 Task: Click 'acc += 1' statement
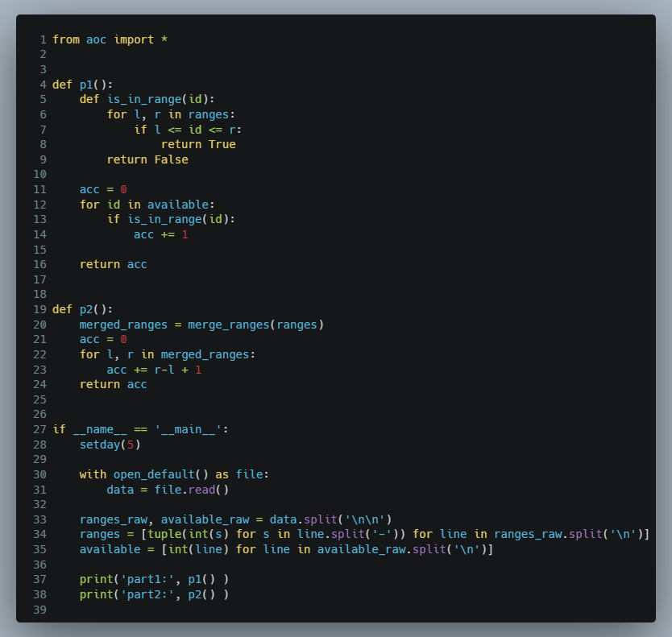(160, 234)
